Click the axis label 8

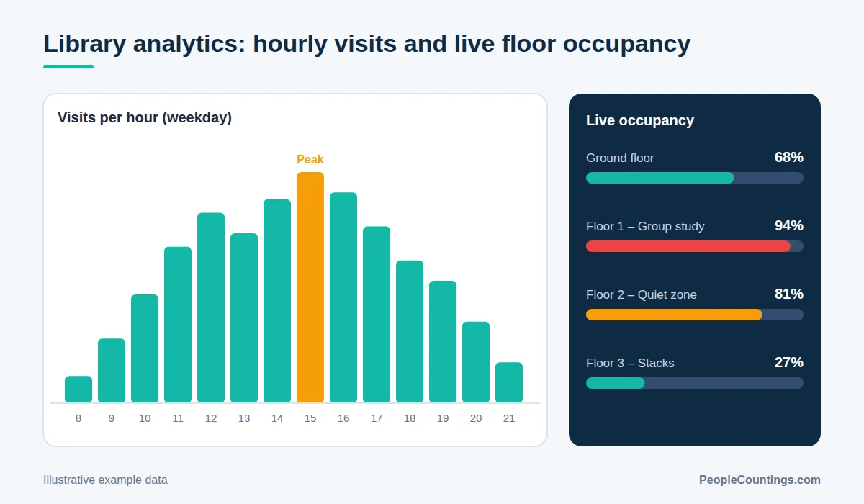(78, 418)
